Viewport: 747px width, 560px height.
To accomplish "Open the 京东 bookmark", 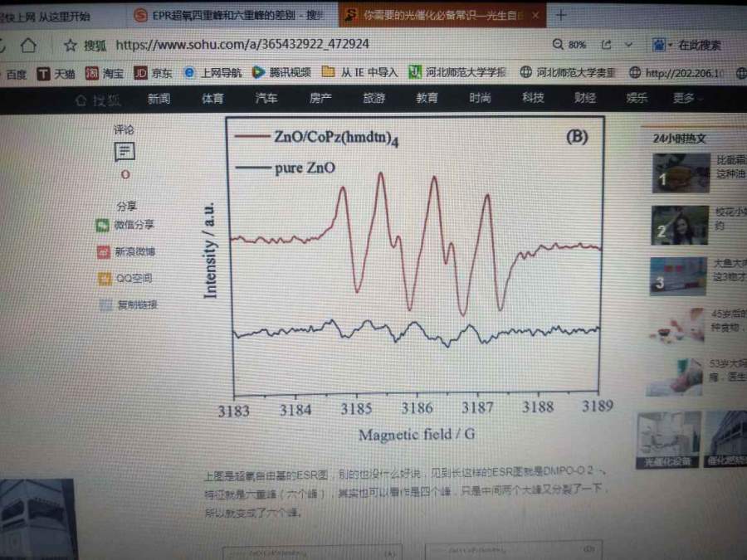I will [x=153, y=73].
